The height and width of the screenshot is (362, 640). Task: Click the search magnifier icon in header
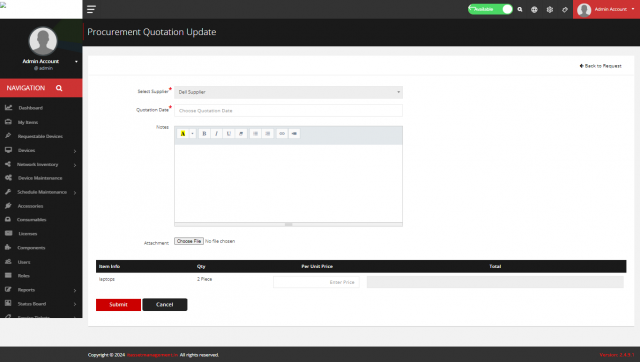[x=520, y=9]
